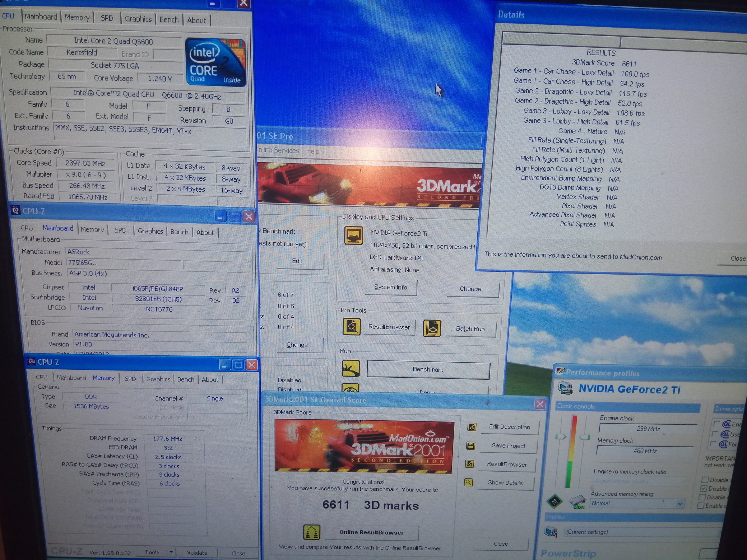Click the Edit Description button
This screenshot has height=560, width=747.
pyautogui.click(x=510, y=427)
